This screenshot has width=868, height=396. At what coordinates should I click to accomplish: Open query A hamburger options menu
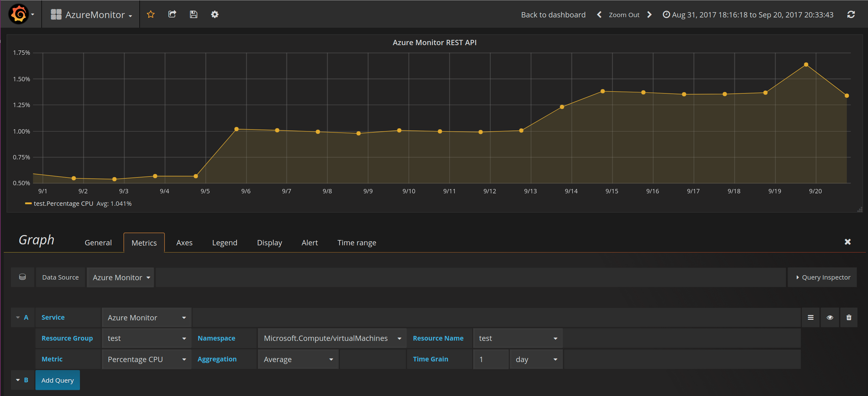811,318
